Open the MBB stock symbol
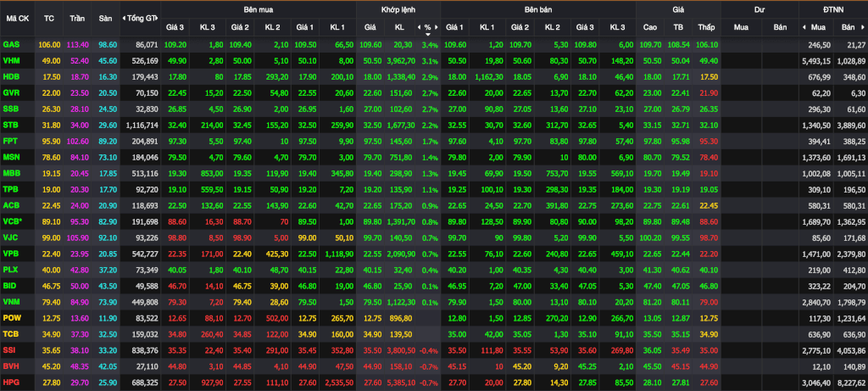Image resolution: width=868 pixels, height=391 pixels. 10,173
